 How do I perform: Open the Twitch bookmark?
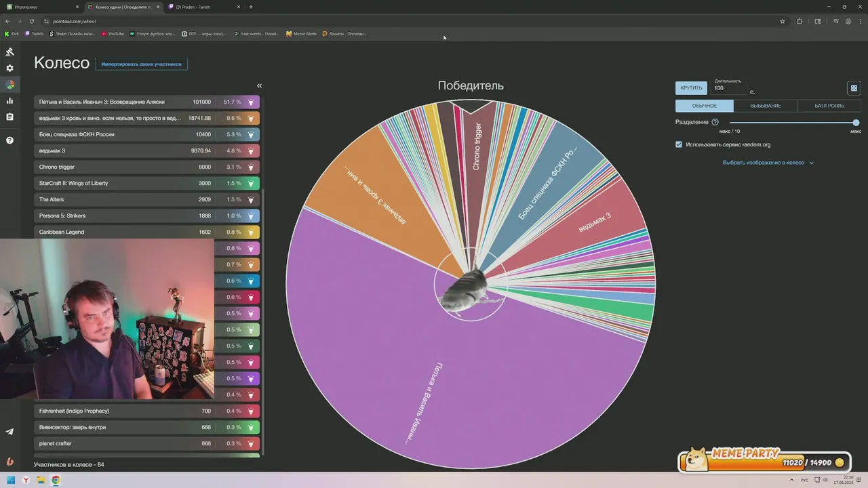[34, 33]
